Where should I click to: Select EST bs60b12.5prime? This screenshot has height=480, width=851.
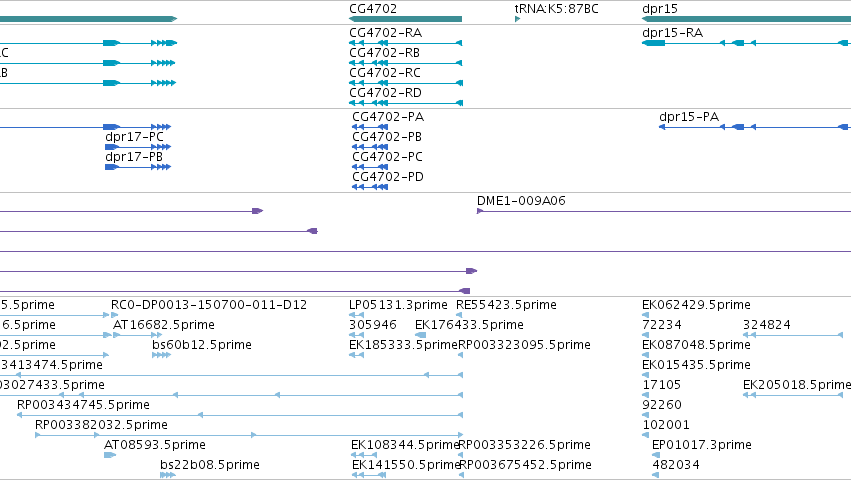click(202, 345)
